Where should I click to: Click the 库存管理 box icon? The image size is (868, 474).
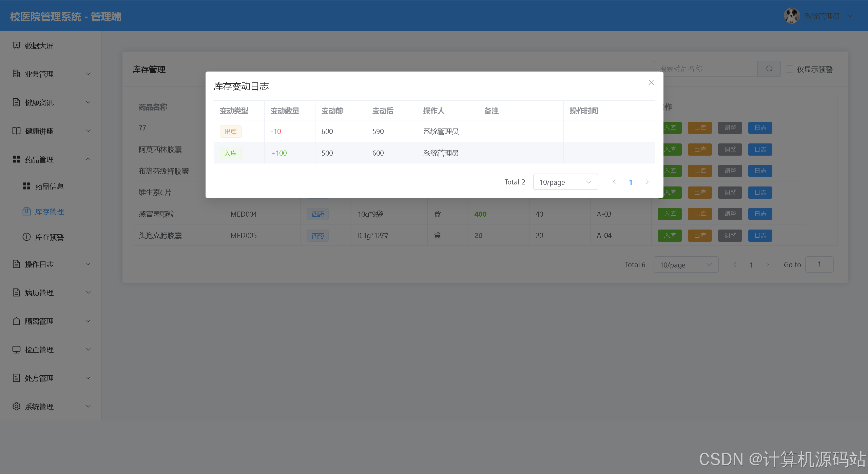(x=26, y=212)
